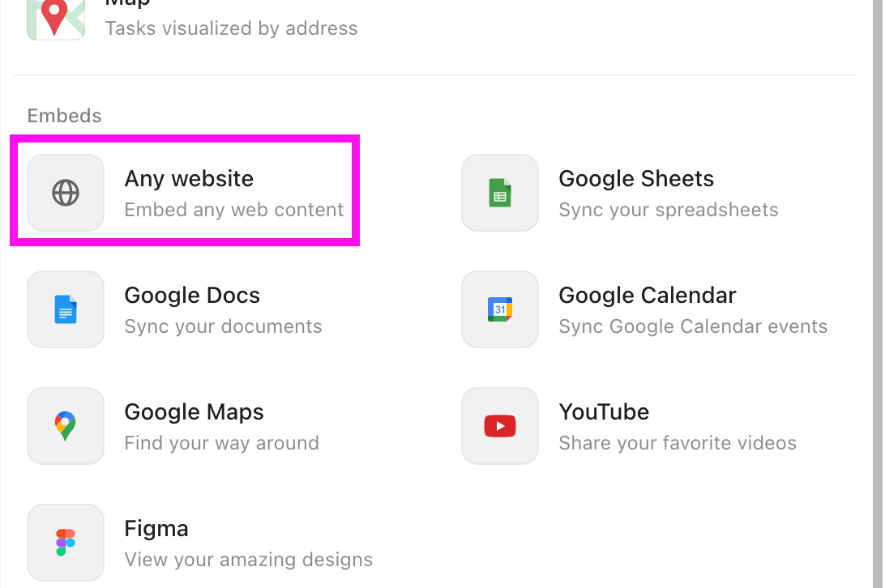Pick the "Figma" embed label
The height and width of the screenshot is (588, 885).
[x=156, y=529]
